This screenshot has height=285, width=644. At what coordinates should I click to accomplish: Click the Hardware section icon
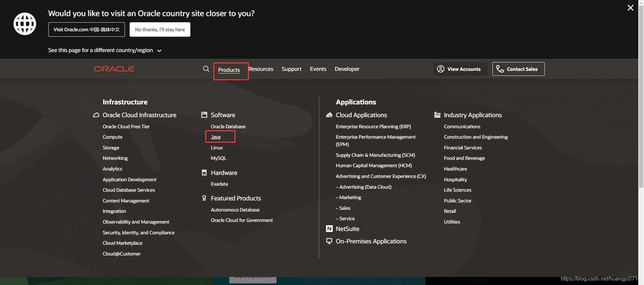[x=204, y=173]
